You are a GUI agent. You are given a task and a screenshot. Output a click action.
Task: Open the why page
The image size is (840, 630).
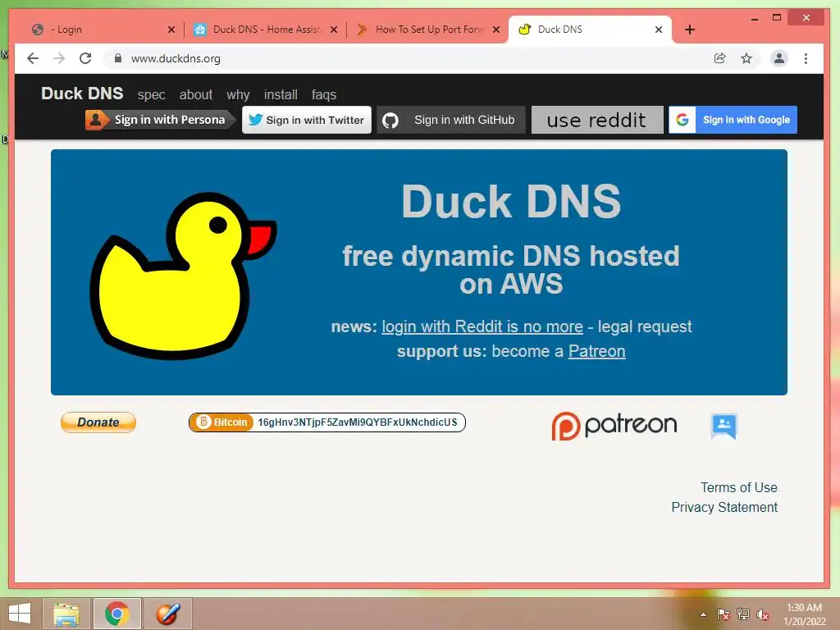[x=238, y=95]
